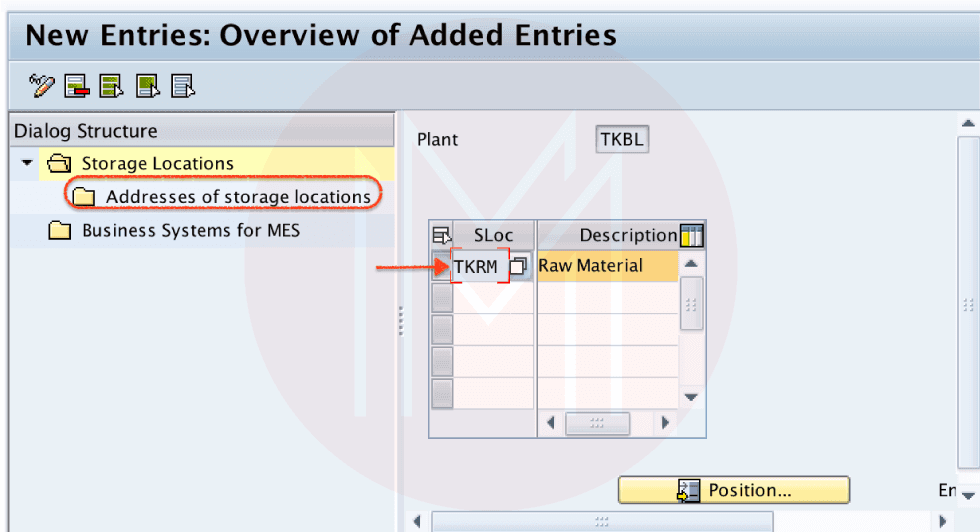The width and height of the screenshot is (980, 532).
Task: Click the table's horizontal scrollbar thumb
Action: [597, 423]
